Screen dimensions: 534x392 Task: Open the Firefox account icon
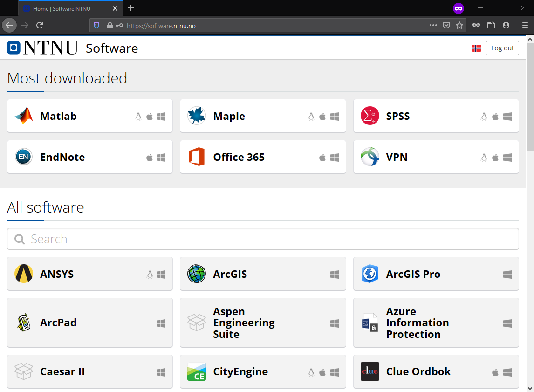coord(506,25)
